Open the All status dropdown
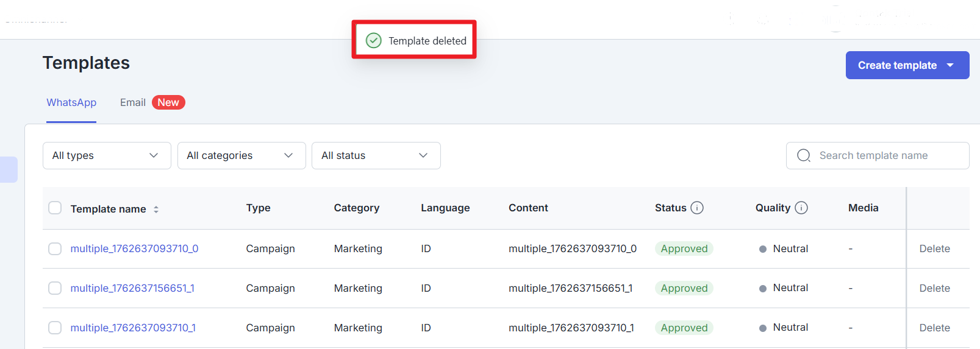The image size is (980, 349). click(x=376, y=156)
